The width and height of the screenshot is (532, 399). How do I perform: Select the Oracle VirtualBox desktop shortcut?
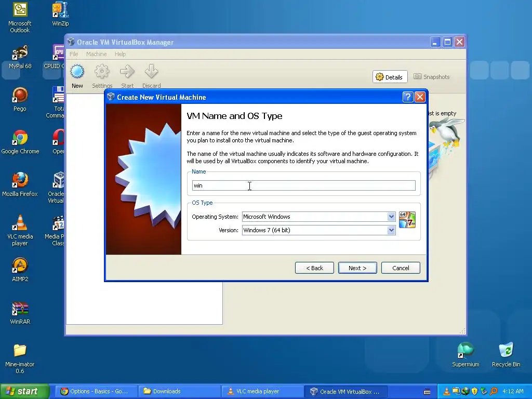(56, 187)
